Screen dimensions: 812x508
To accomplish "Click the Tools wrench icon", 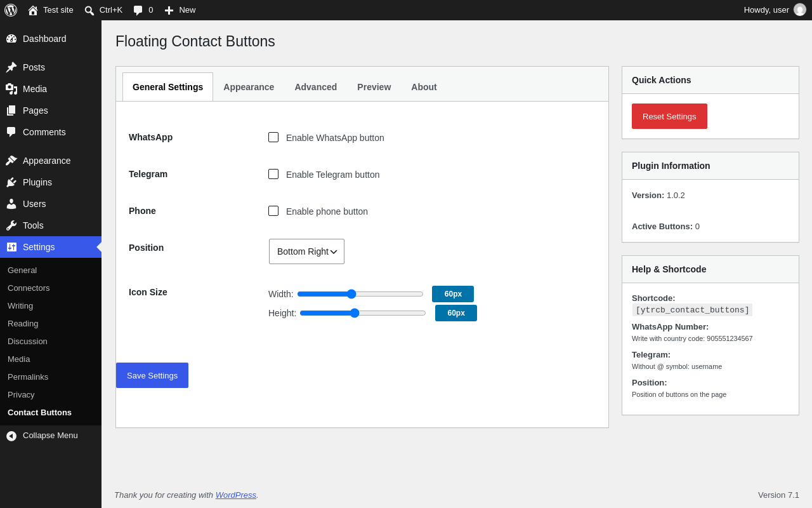I will tap(11, 225).
